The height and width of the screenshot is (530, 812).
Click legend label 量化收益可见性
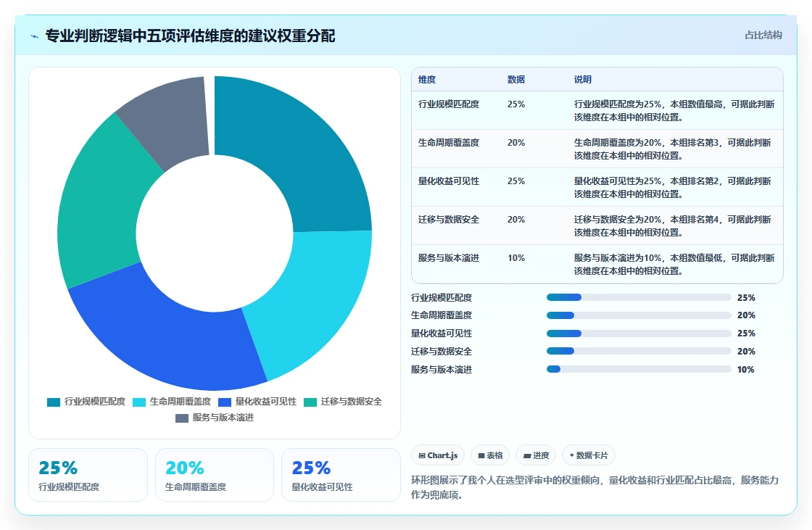coord(265,402)
